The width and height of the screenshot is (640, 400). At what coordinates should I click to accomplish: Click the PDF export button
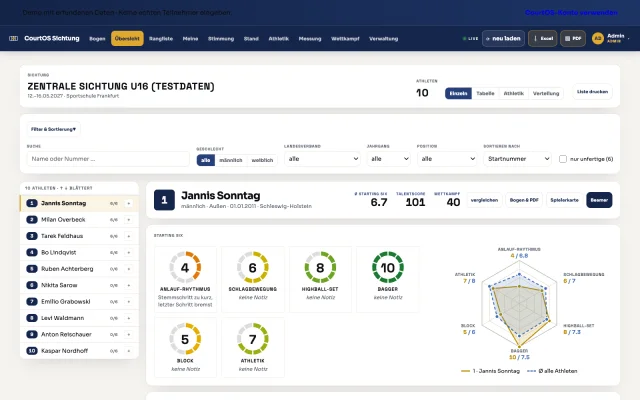coord(573,38)
